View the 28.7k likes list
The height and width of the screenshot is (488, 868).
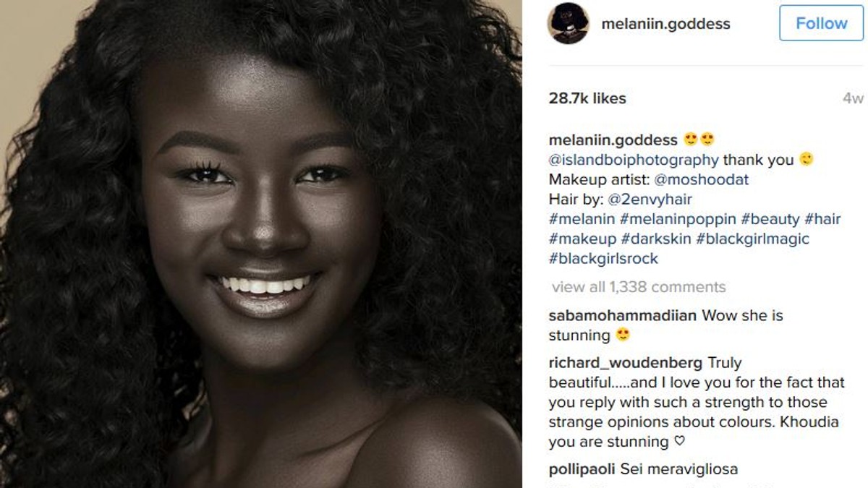pyautogui.click(x=587, y=98)
